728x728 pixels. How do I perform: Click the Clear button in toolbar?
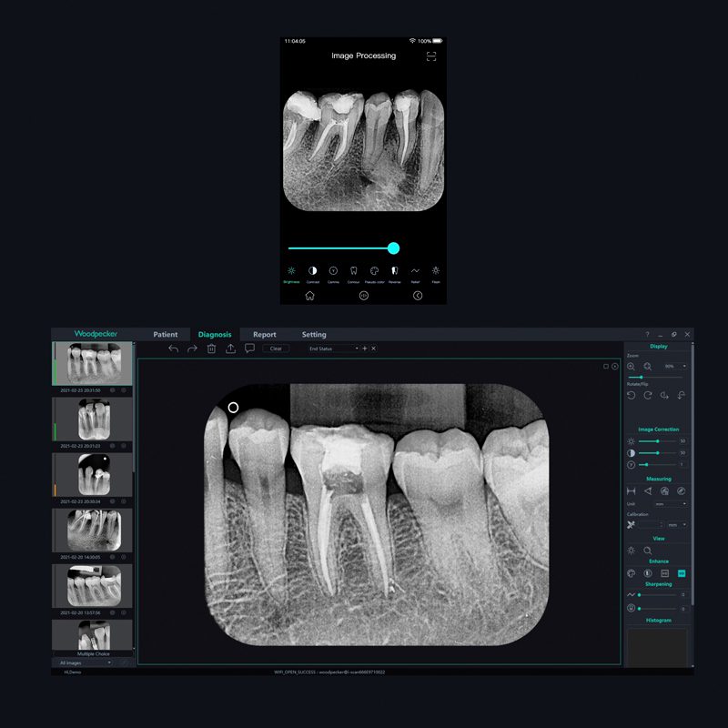click(276, 349)
